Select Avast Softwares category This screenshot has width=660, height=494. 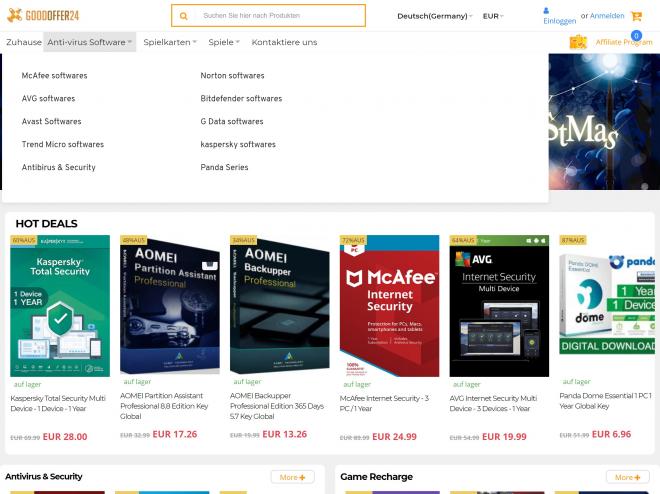coord(51,122)
